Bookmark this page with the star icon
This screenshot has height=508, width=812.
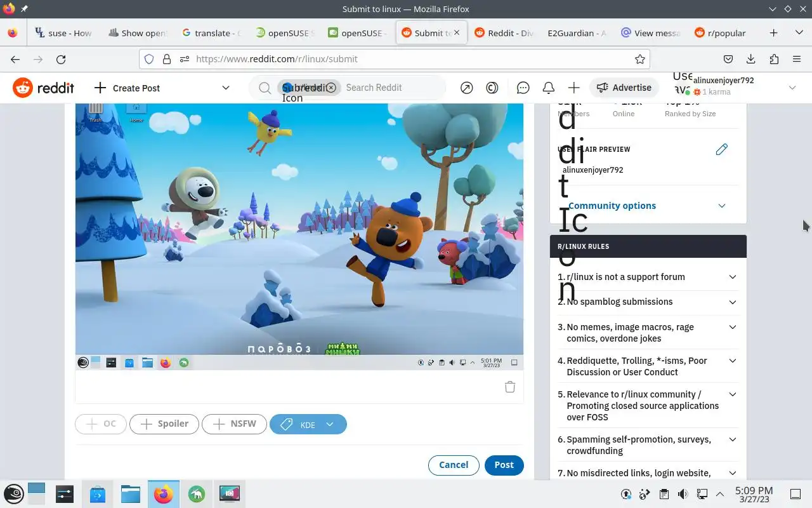click(x=639, y=59)
